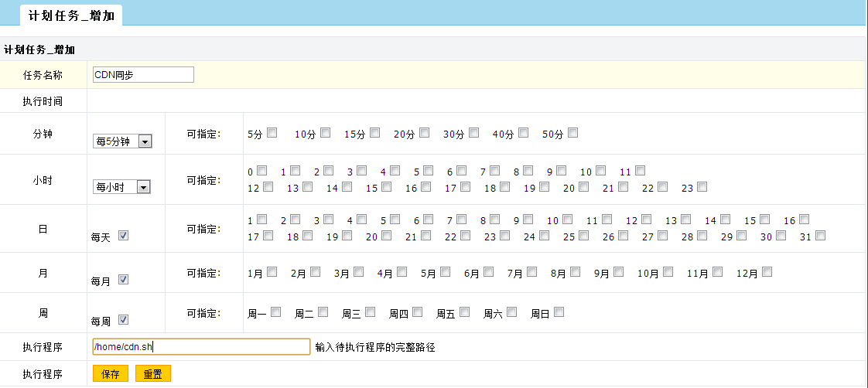Uncheck the 每月 checkbox

123,280
